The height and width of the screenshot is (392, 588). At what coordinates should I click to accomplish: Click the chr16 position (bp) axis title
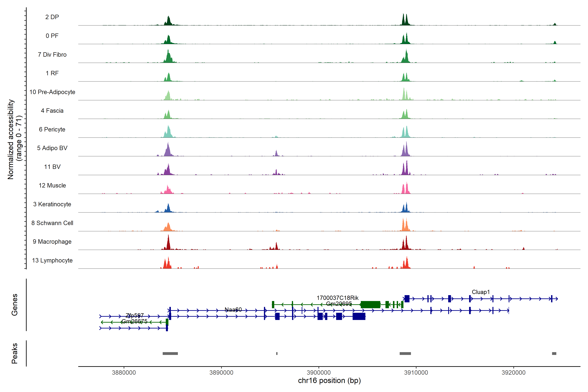pyautogui.click(x=329, y=381)
